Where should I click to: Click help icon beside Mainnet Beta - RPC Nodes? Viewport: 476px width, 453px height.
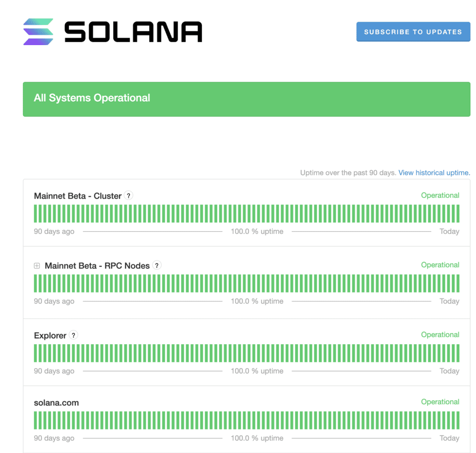point(157,266)
